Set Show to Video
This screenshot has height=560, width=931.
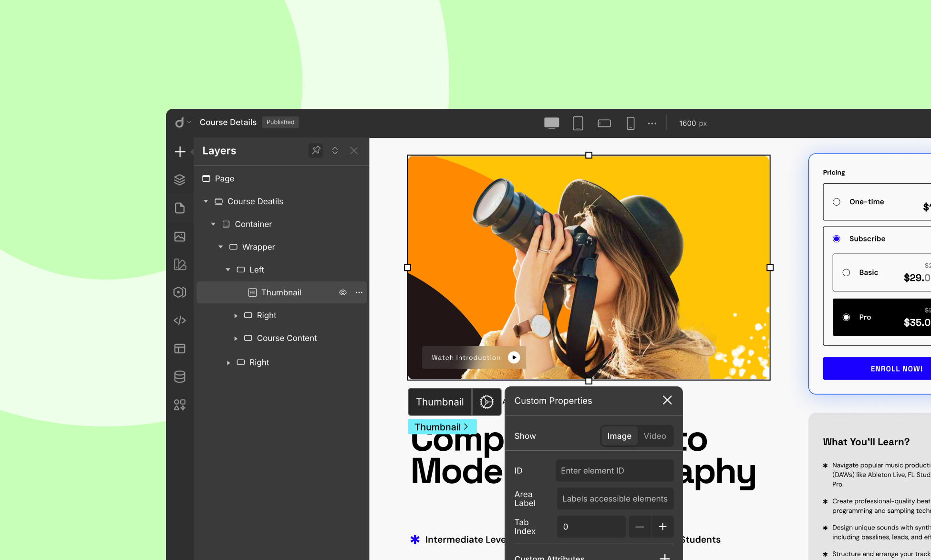(x=655, y=436)
